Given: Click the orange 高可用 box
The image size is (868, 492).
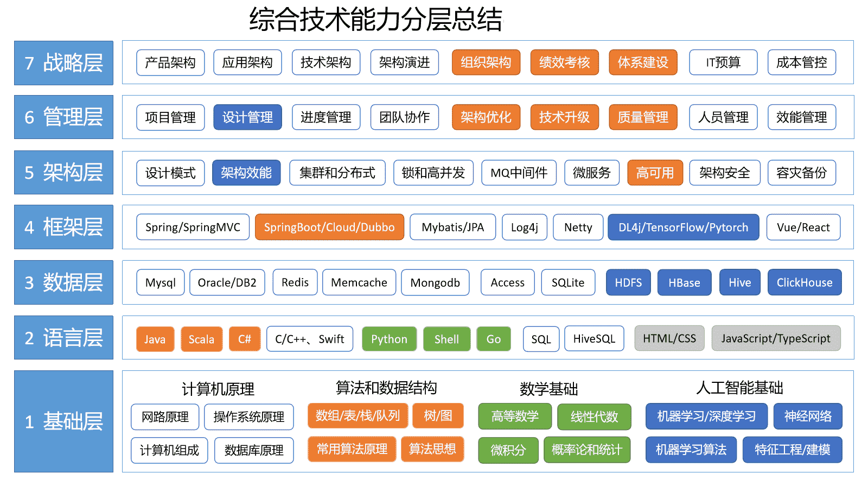Looking at the screenshot, I should pos(655,173).
